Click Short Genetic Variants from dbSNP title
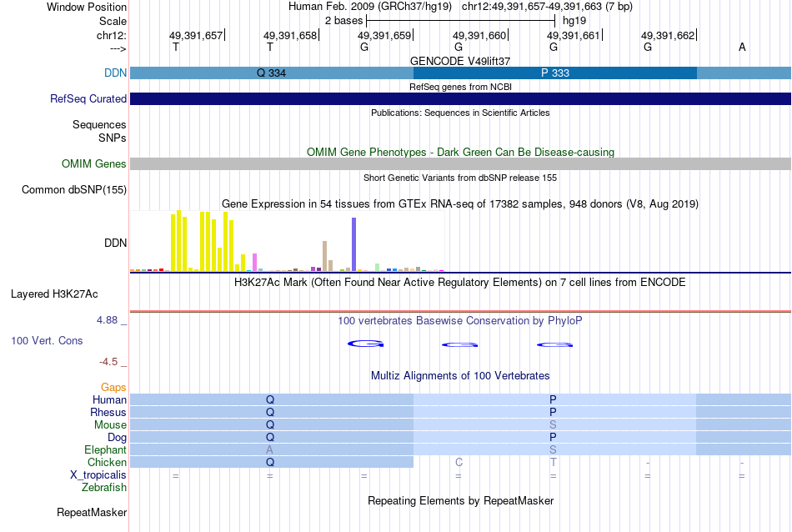792x532 pixels. tap(460, 178)
